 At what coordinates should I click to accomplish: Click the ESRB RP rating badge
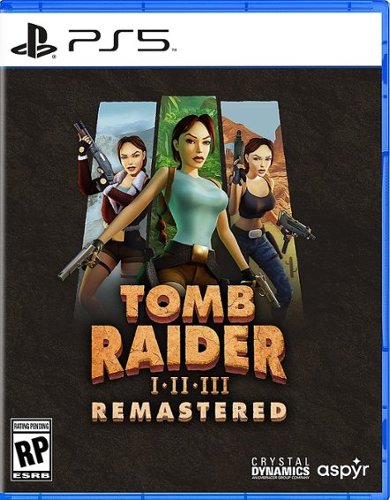[x=32, y=449]
